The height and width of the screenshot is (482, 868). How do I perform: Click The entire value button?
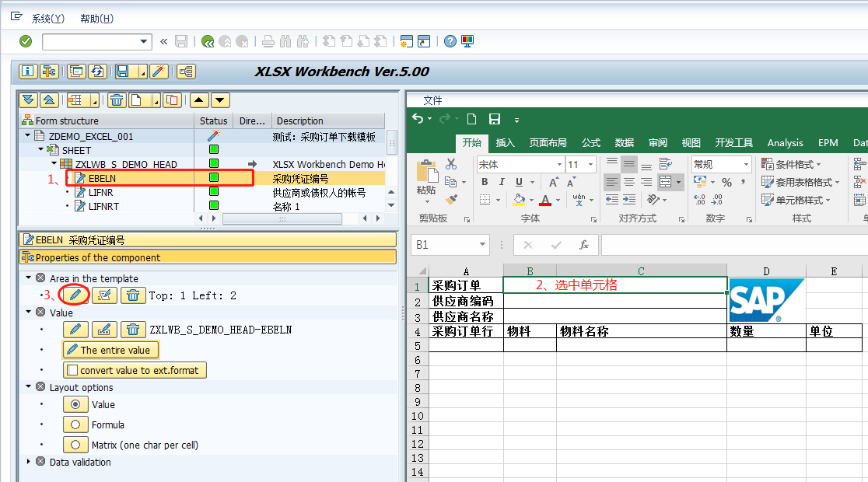click(x=111, y=351)
